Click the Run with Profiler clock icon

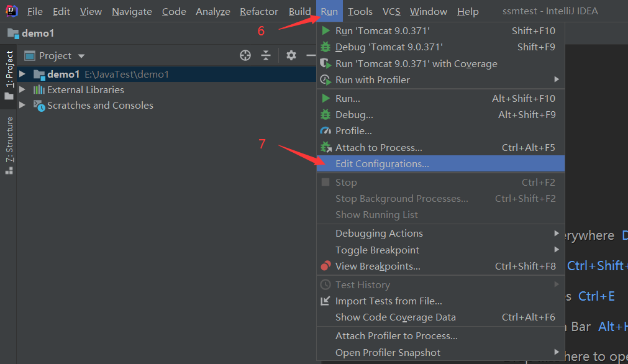pos(325,80)
